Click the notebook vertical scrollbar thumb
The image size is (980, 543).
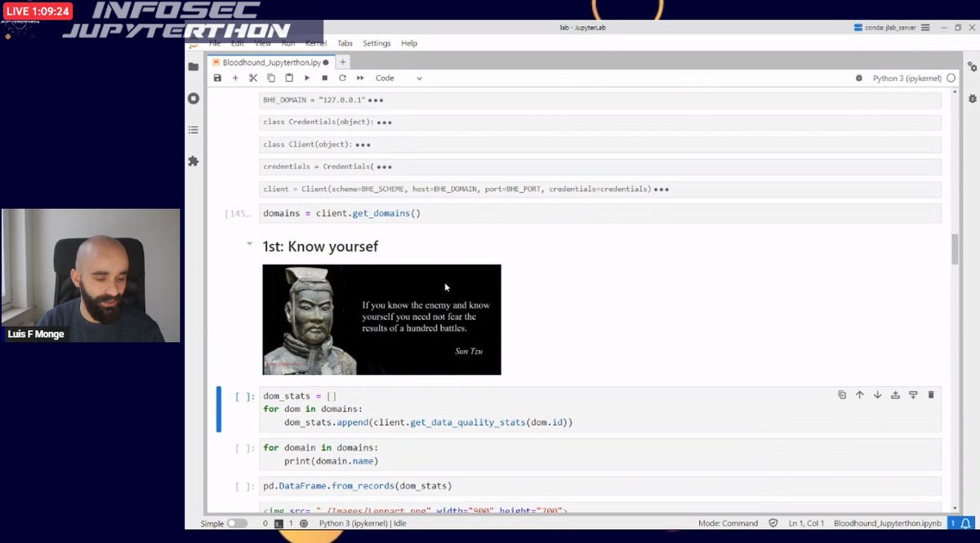955,250
